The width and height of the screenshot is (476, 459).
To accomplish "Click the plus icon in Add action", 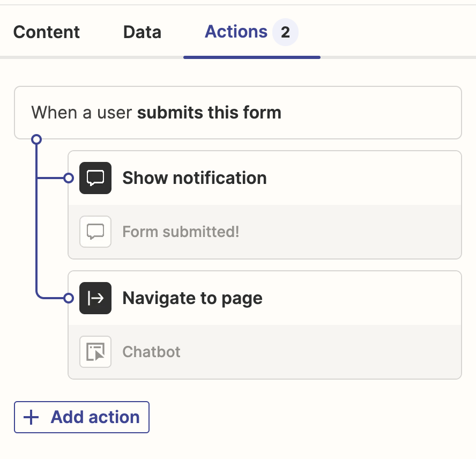I will point(32,417).
